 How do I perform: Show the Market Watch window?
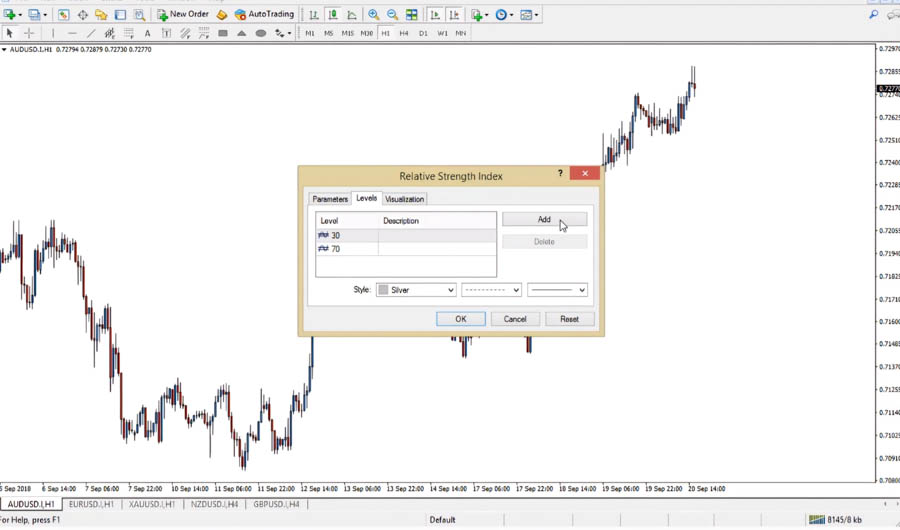(63, 14)
